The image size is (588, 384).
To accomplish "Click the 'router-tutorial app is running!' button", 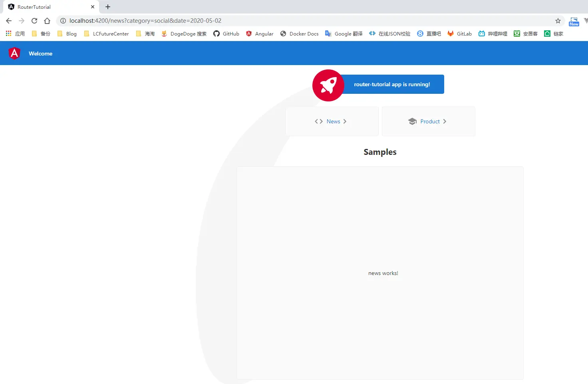I will tap(392, 84).
